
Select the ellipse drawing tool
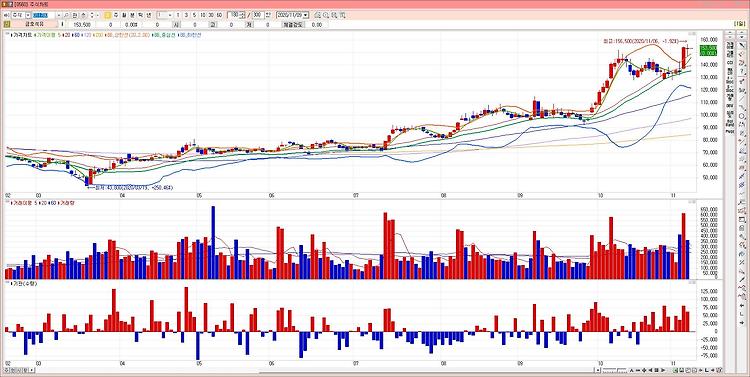742,116
